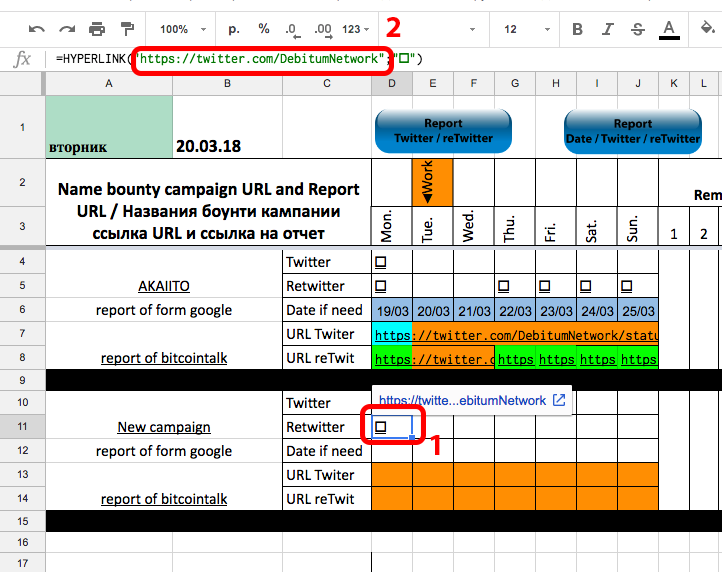722x572 pixels.
Task: Open the AKAIITO campaign link
Action: coord(163,286)
